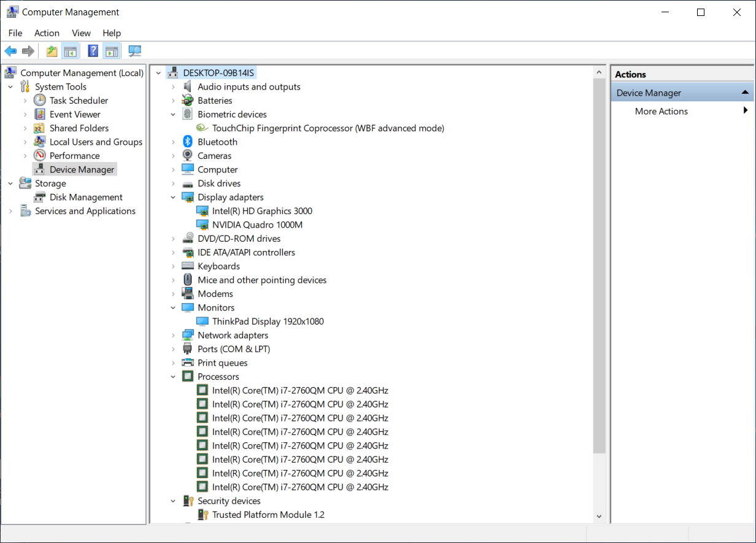
Task: Select NVIDIA Quadro 1000M adapter
Action: [x=257, y=225]
